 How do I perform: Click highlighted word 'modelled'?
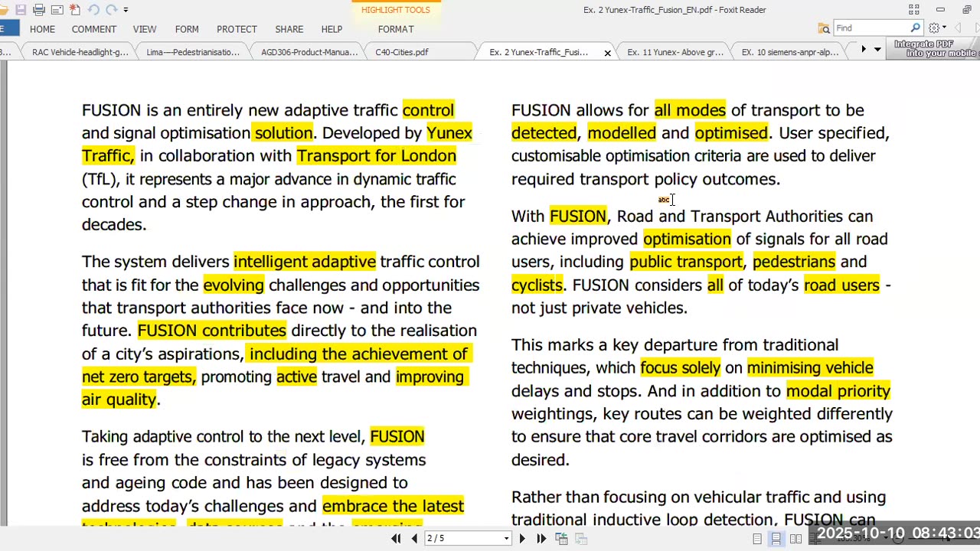point(622,133)
